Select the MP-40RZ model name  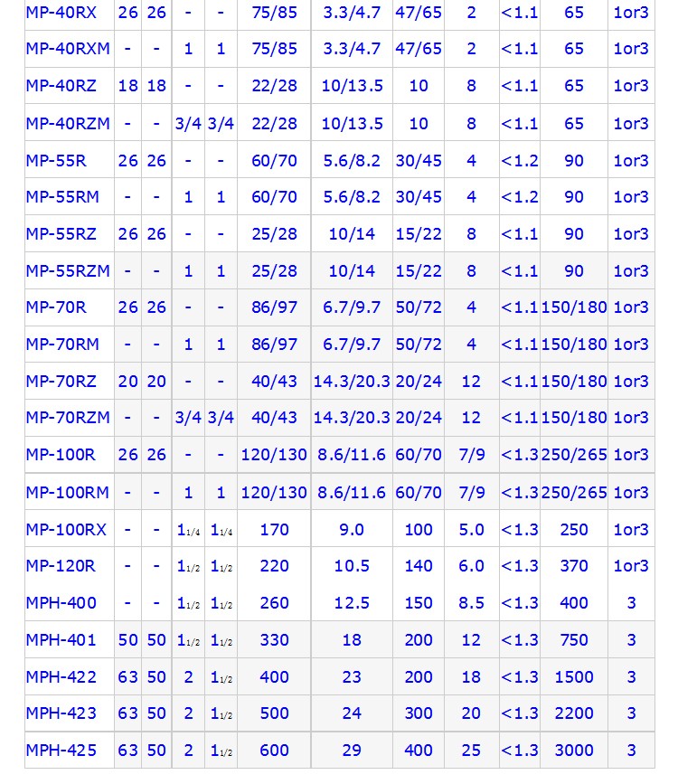(60, 86)
